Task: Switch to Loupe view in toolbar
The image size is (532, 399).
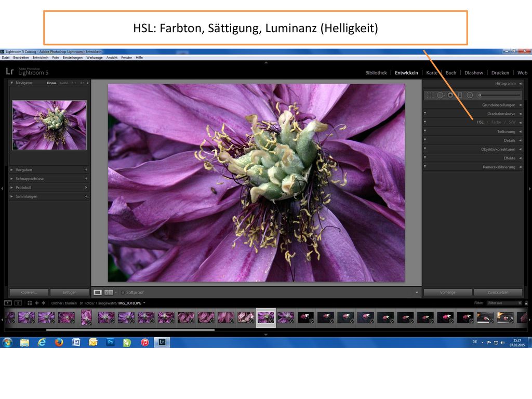Action: click(98, 292)
